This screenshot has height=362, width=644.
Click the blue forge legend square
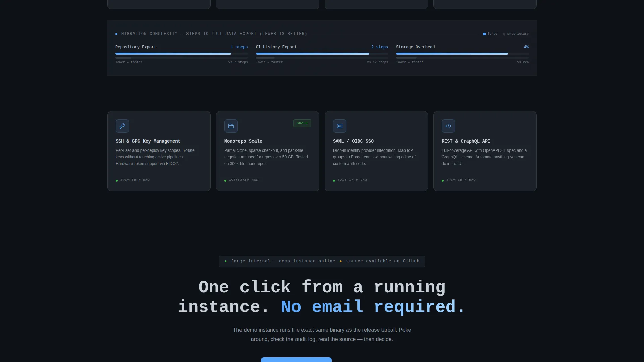coord(484,34)
